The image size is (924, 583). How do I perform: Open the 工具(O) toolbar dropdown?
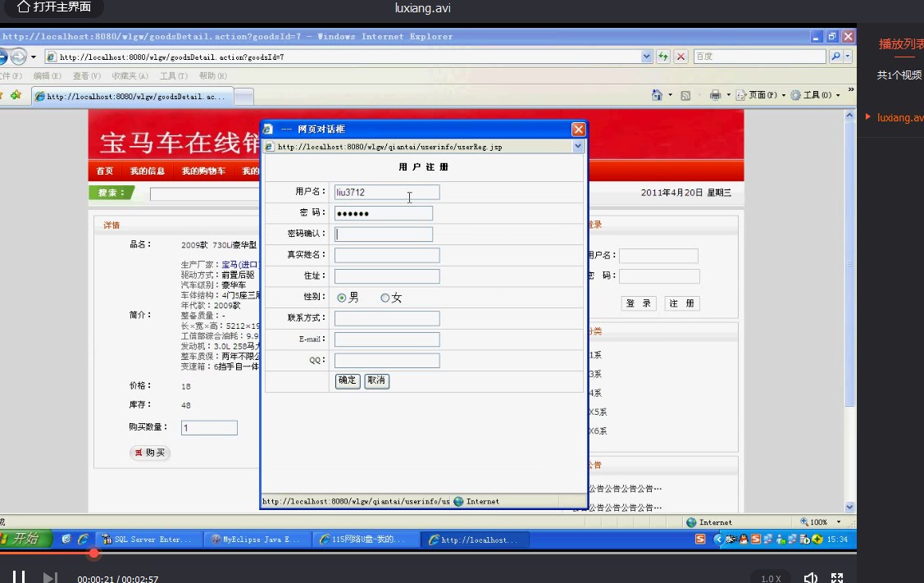click(815, 95)
